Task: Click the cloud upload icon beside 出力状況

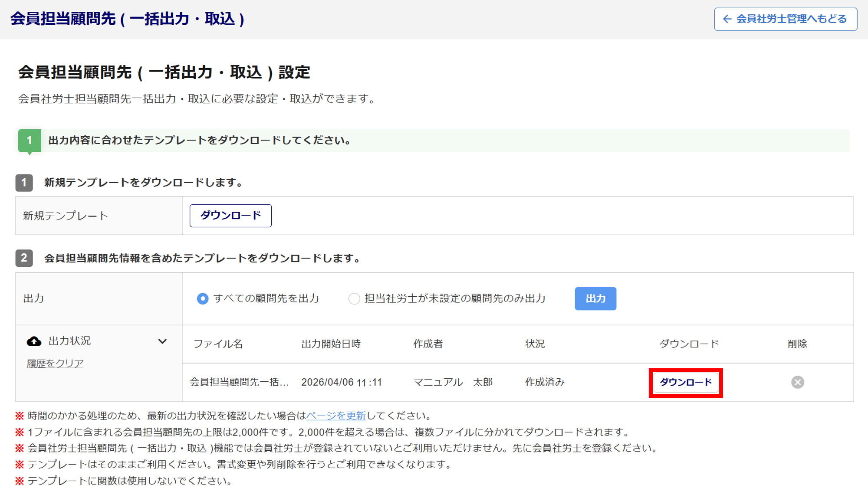Action: click(x=34, y=341)
